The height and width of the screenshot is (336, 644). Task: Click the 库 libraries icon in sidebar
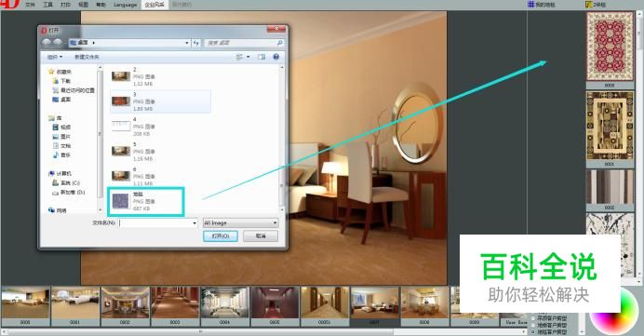pos(51,118)
